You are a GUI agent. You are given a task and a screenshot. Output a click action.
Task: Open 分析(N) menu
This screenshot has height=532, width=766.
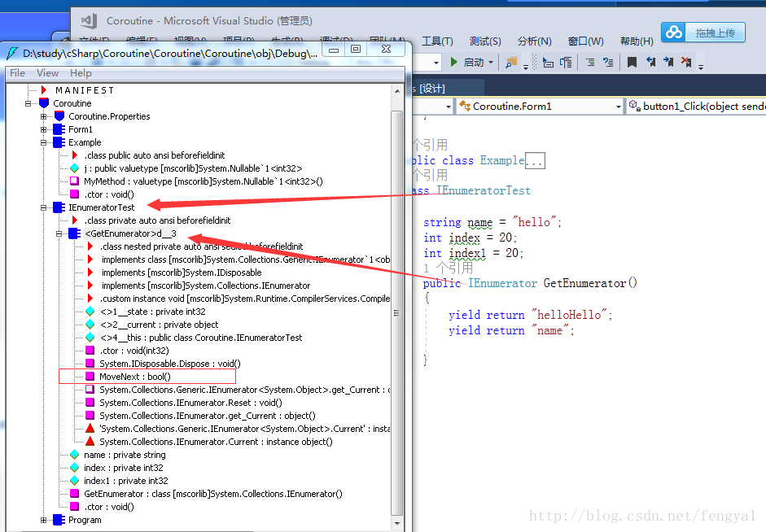click(x=535, y=41)
